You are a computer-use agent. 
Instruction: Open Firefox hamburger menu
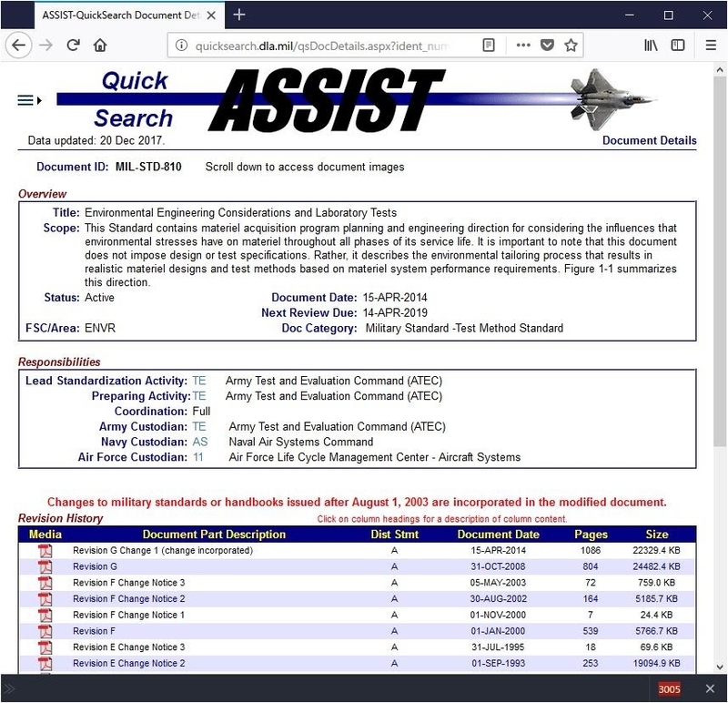[x=711, y=45]
